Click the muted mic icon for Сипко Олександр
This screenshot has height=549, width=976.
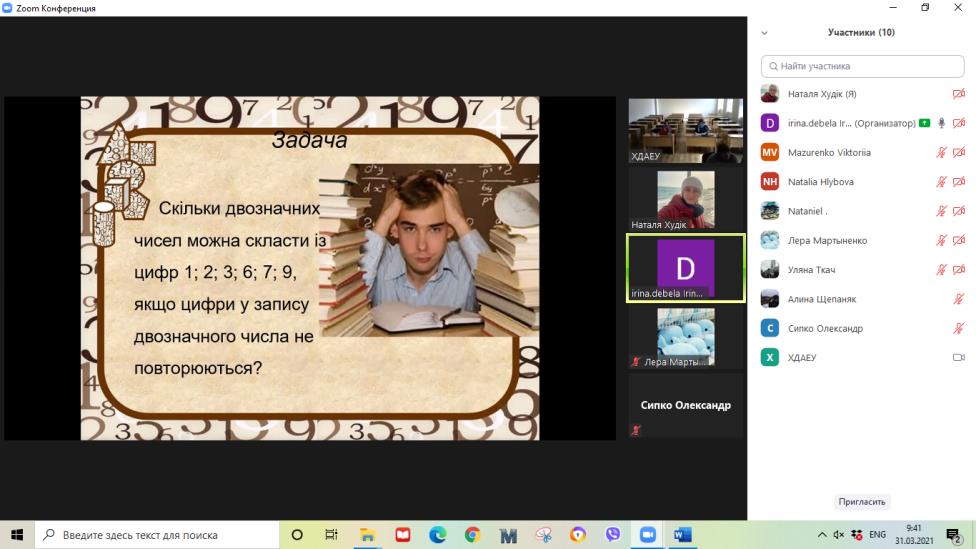959,328
